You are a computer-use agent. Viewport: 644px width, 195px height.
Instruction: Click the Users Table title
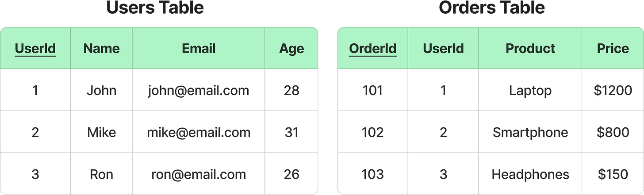tap(155, 8)
